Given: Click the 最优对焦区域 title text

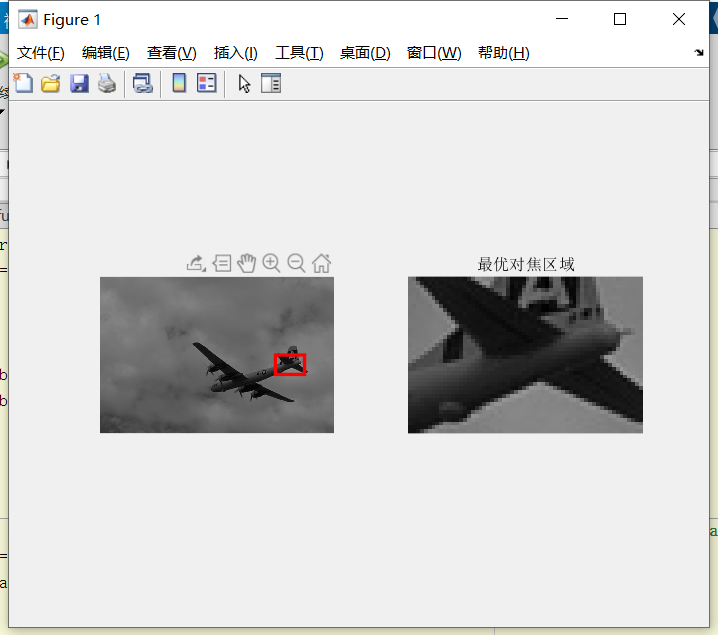Looking at the screenshot, I should click(526, 264).
